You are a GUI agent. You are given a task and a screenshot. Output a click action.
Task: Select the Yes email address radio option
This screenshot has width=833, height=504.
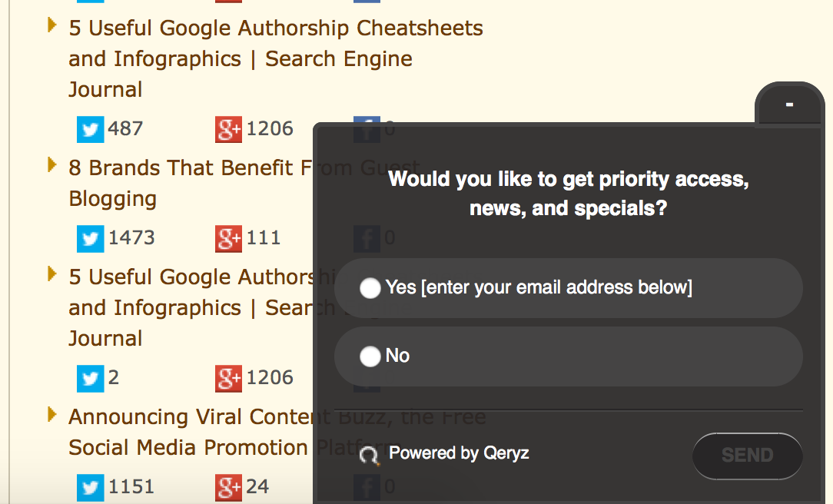[370, 288]
